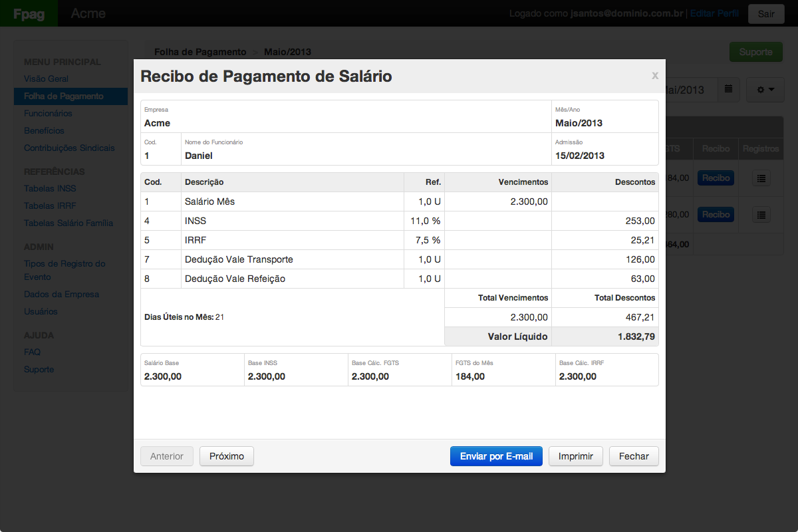Open the gear settings dropdown
This screenshot has width=798, height=532.
click(765, 89)
